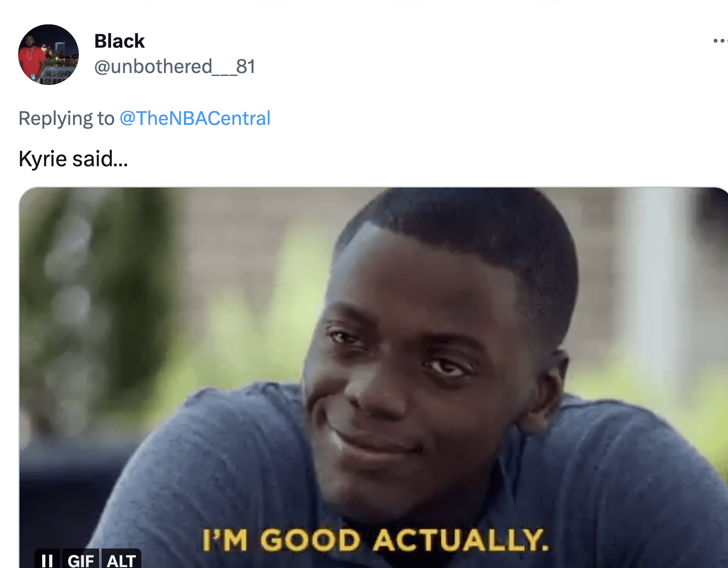
Task: Click the 'Replying to' label
Action: click(x=67, y=118)
